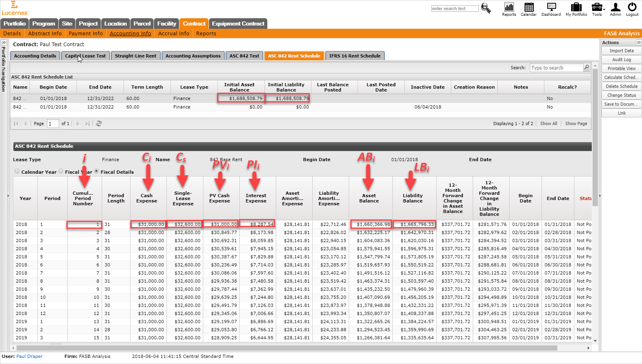This screenshot has width=642, height=364.
Task: Open the Site main tab
Action: [67, 23]
